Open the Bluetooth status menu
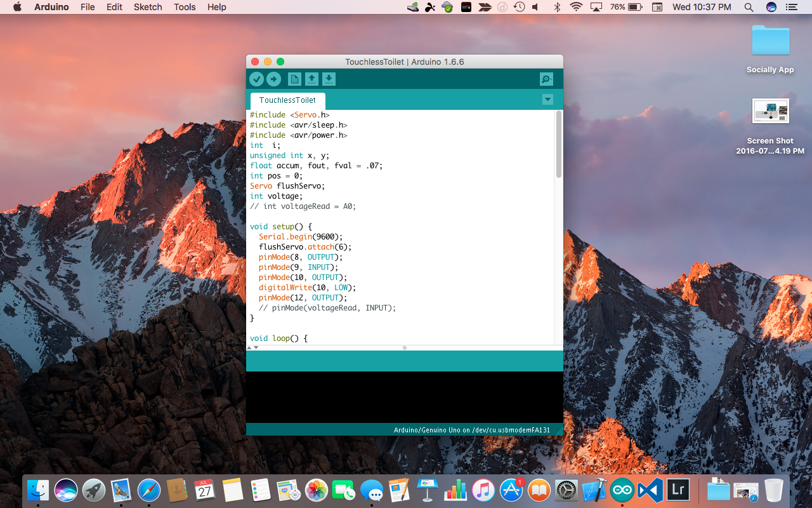 558,7
